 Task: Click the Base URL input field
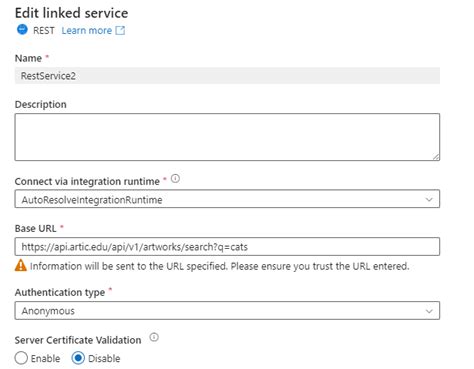point(227,247)
